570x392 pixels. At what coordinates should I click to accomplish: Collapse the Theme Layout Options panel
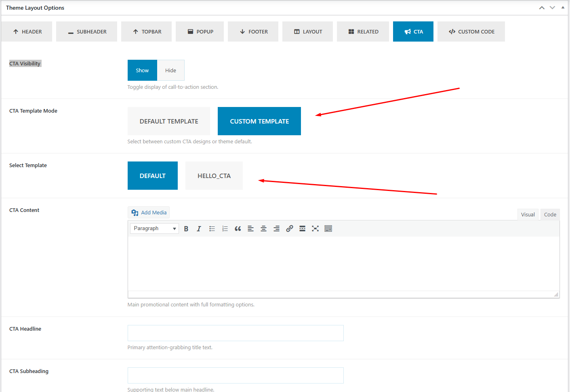tap(563, 8)
